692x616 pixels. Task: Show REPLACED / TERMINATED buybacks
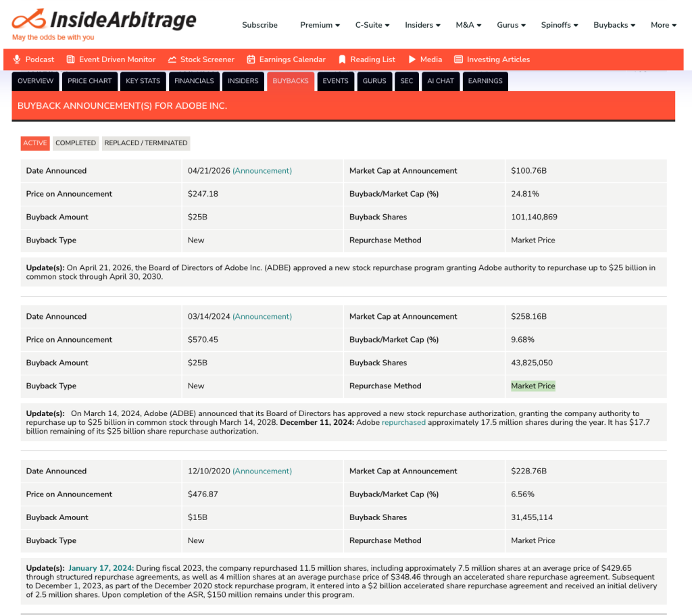(x=146, y=143)
